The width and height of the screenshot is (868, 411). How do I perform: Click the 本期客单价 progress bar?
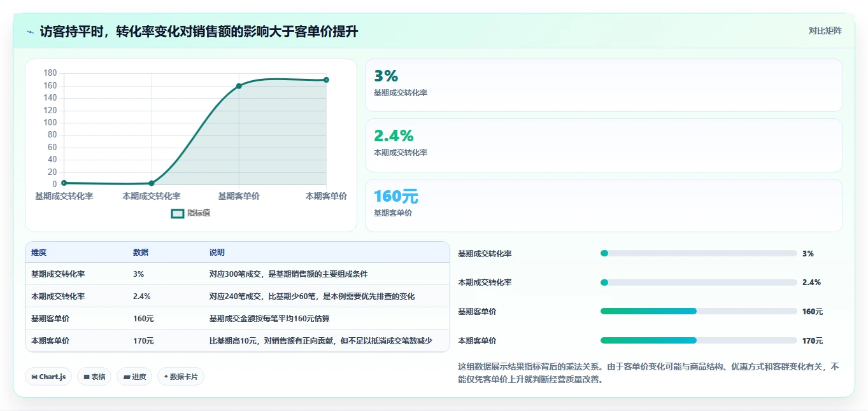point(699,340)
